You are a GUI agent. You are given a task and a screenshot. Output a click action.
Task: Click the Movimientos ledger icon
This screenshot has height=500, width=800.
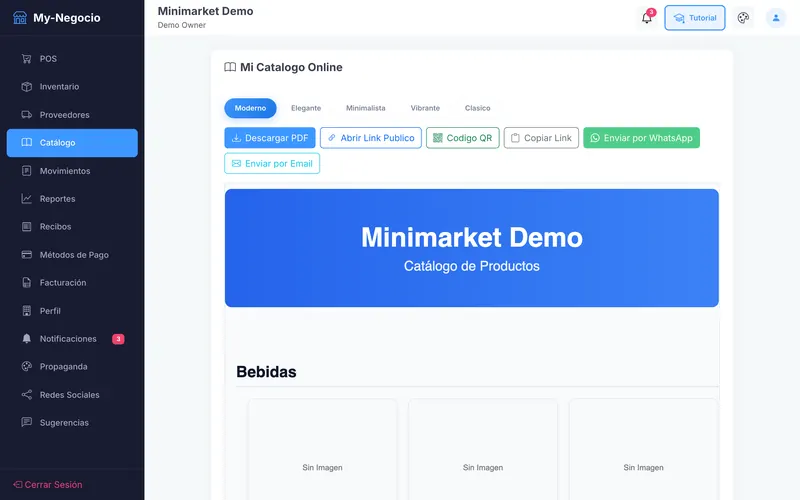coord(27,170)
